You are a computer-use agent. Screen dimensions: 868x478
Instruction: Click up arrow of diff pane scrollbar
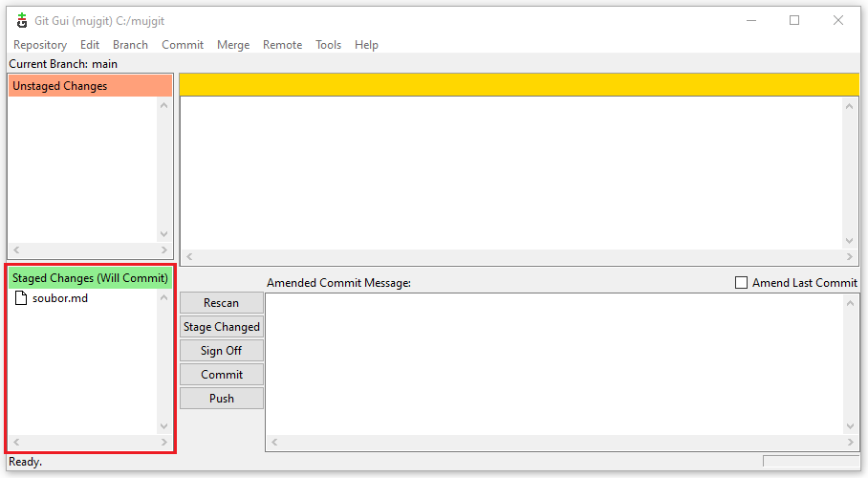(850, 106)
